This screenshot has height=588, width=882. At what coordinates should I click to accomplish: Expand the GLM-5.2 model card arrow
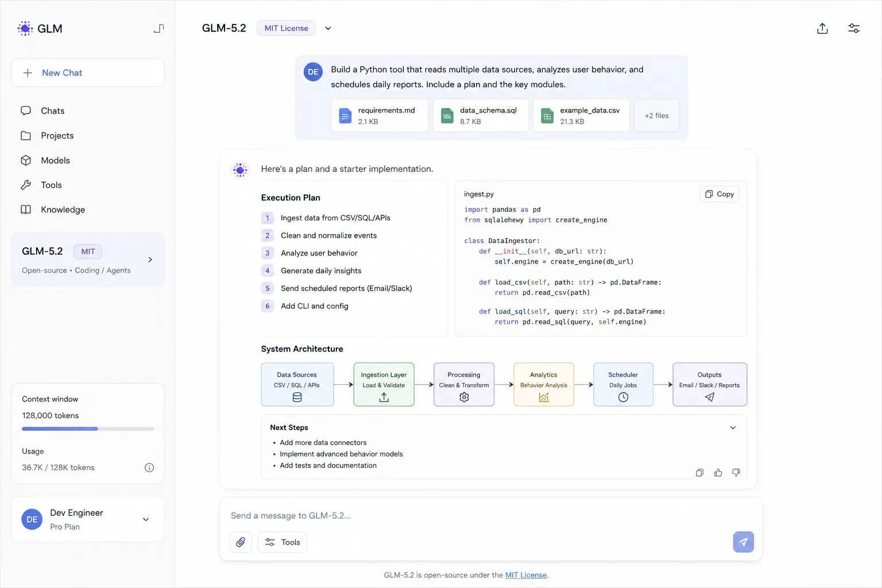[x=150, y=260]
